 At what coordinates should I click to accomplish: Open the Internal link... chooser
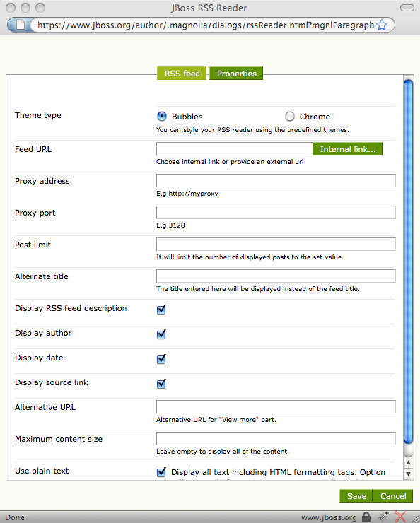(x=348, y=149)
